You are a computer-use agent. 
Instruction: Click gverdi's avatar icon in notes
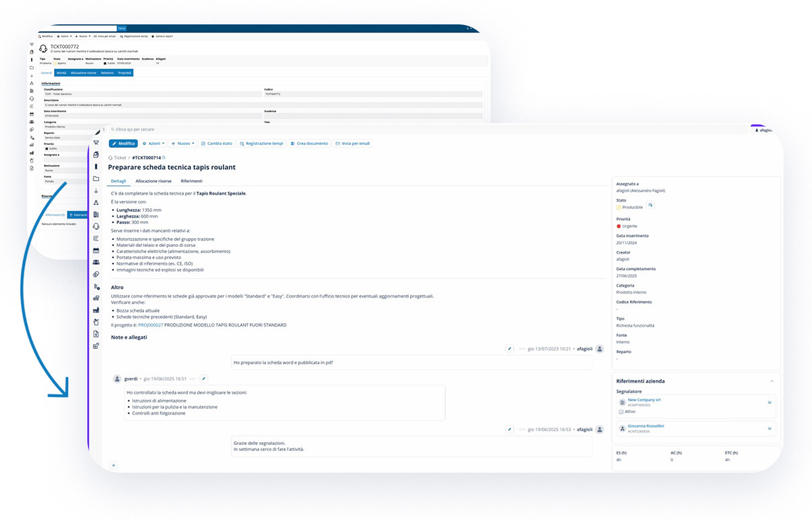[117, 379]
